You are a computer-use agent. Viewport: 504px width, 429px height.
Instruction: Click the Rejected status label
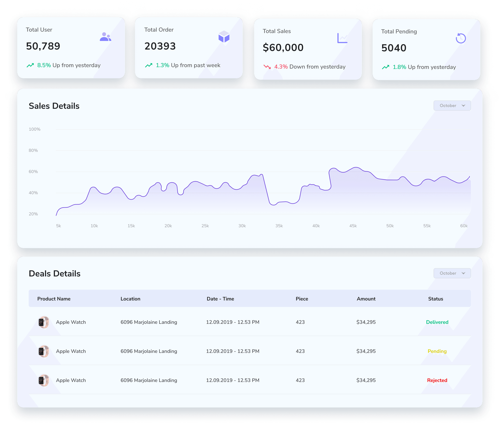pyautogui.click(x=437, y=380)
